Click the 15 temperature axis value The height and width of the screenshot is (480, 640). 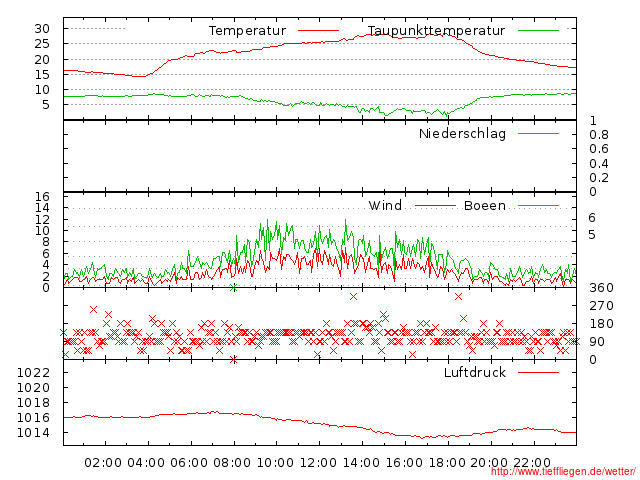42,75
